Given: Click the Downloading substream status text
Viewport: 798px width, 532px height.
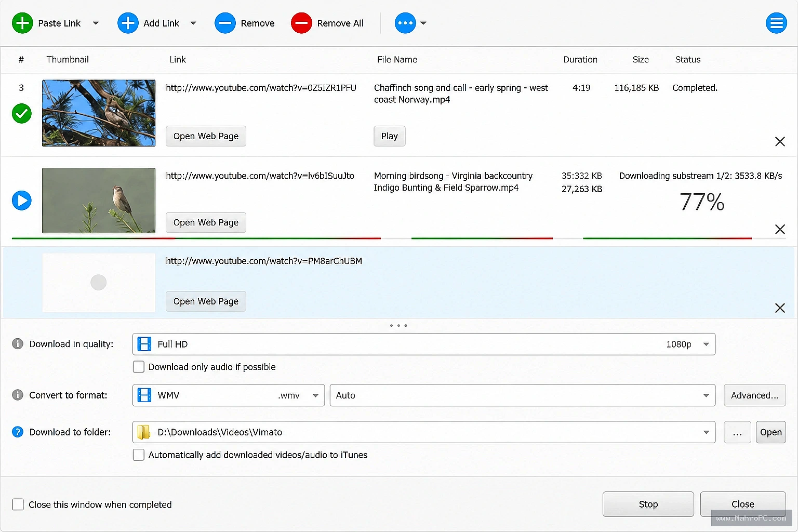Looking at the screenshot, I should [700, 176].
